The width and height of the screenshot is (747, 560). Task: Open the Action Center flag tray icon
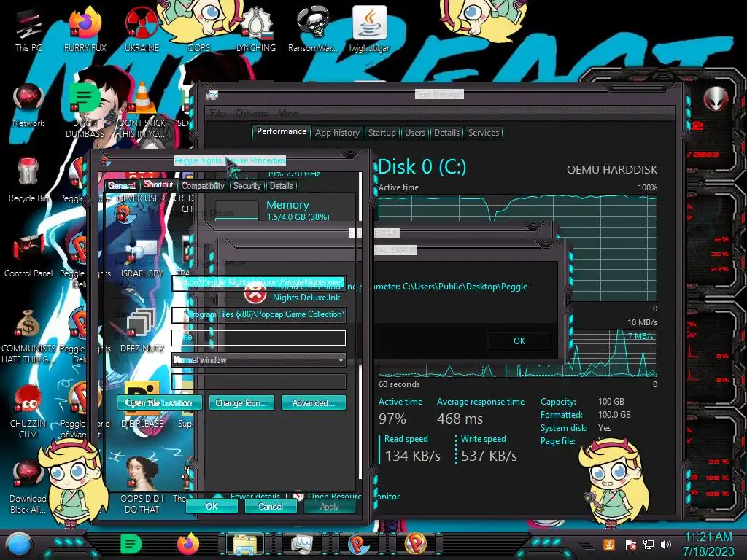(x=630, y=544)
